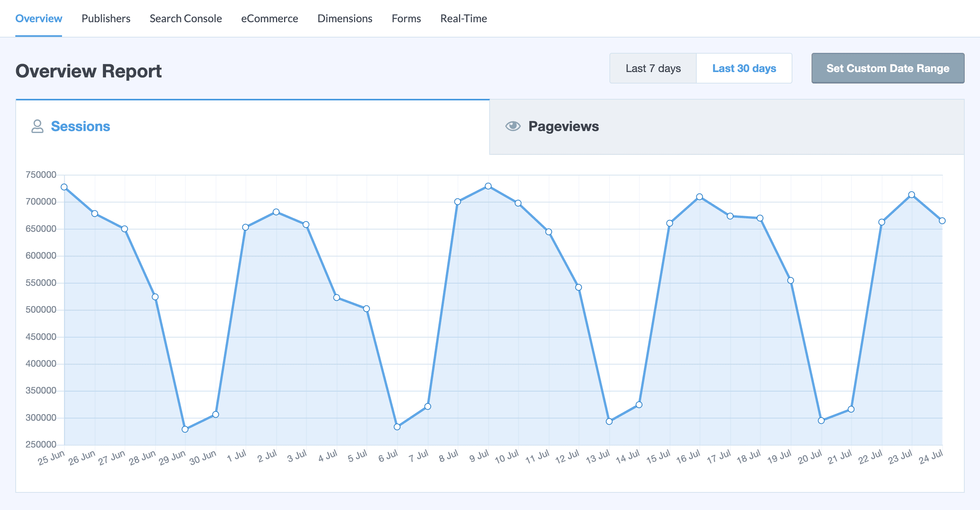Open the Dimensions report

pyautogui.click(x=345, y=18)
